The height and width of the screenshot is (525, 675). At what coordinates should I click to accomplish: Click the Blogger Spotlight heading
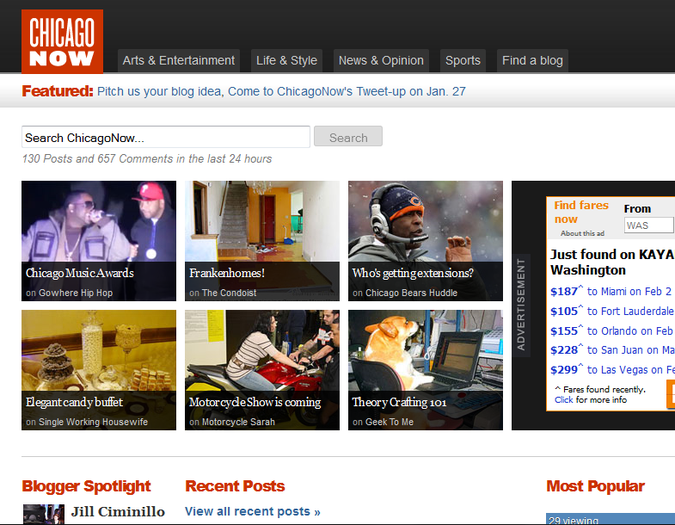tap(86, 486)
